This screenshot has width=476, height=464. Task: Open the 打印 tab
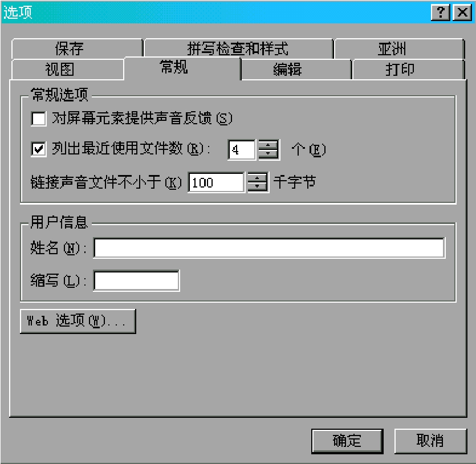409,70
